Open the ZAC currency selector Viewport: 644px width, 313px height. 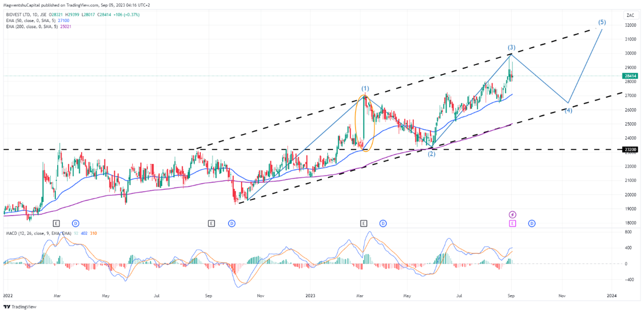[x=630, y=15]
